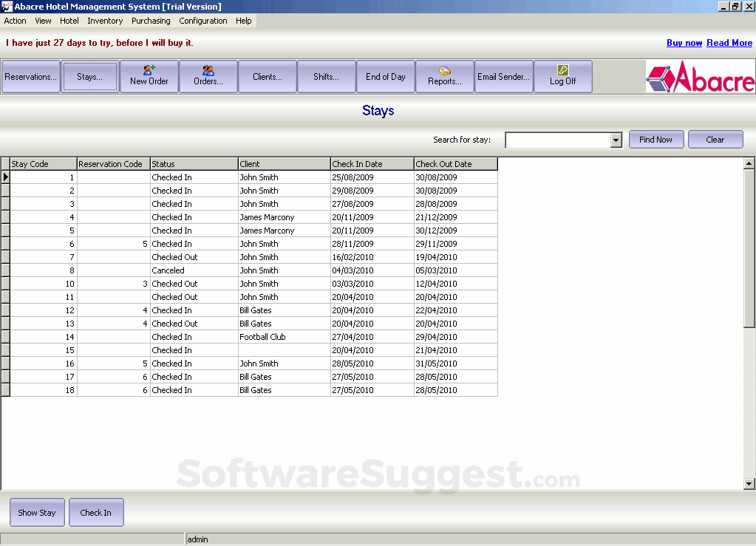Viewport: 756px width, 546px height.
Task: Click the Orders toolbar icon
Action: point(208,76)
